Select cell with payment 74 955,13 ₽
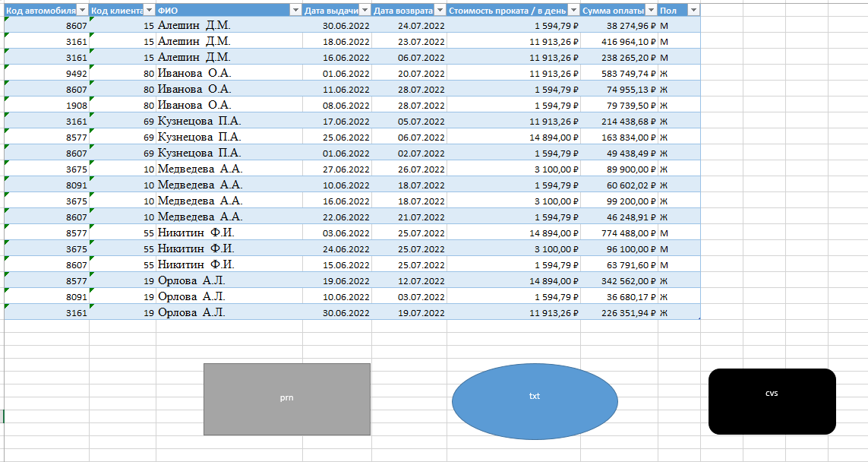 [619, 89]
